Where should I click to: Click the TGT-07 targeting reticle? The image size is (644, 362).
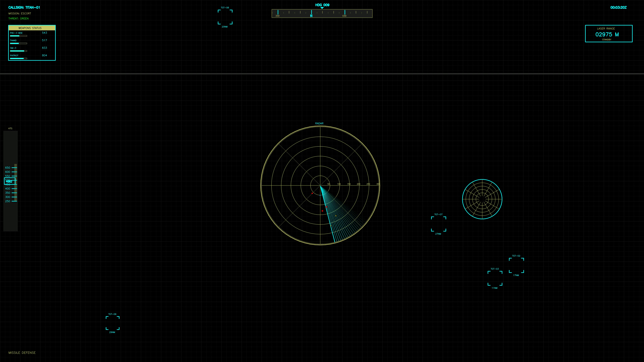click(438, 224)
